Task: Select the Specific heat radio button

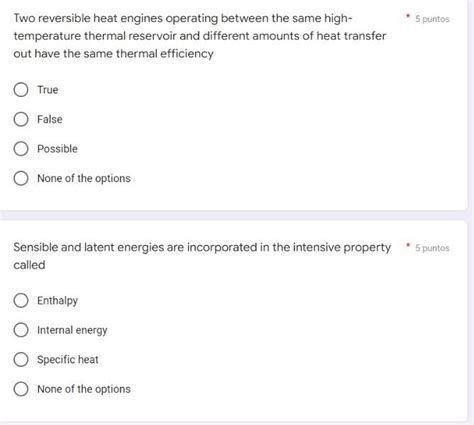Action: 21,359
